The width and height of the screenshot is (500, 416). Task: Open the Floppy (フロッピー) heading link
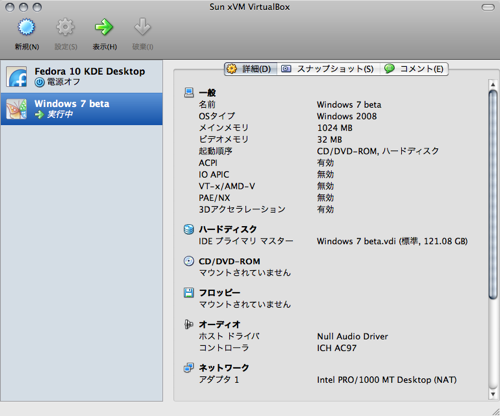click(x=219, y=293)
